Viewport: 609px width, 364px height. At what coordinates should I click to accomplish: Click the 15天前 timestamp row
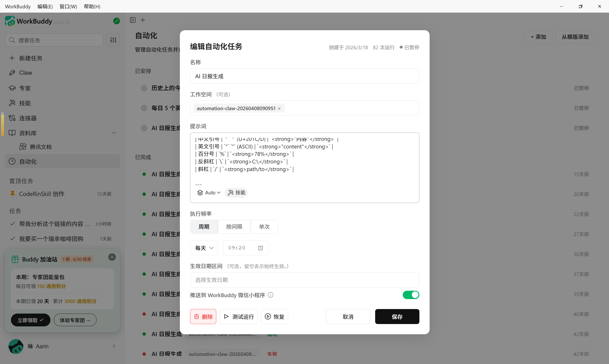pos(581,174)
